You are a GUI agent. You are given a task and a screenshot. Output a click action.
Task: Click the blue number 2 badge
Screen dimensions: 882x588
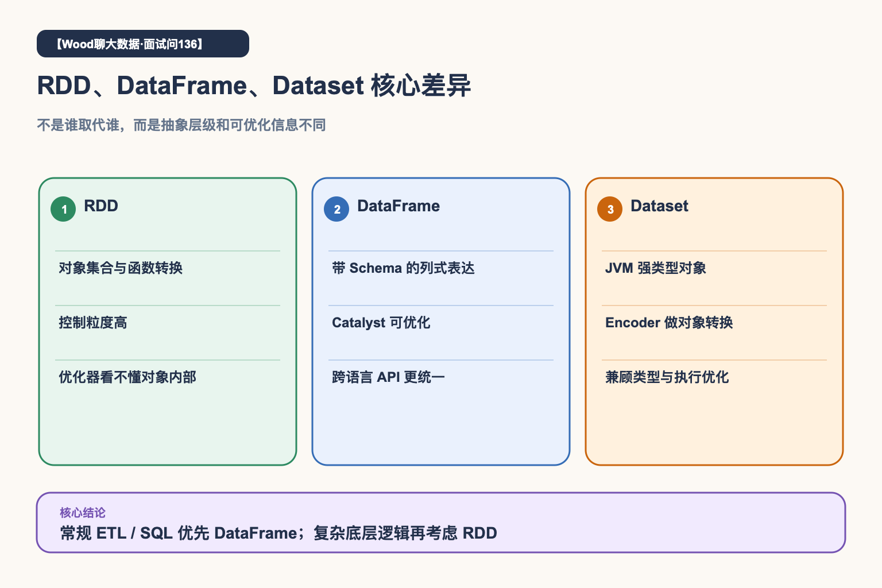336,209
